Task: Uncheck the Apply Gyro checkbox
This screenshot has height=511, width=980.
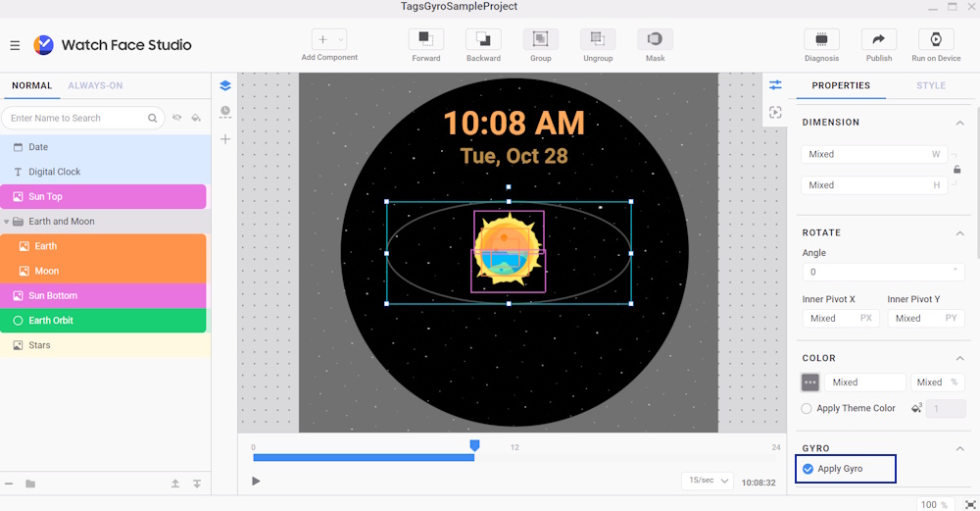Action: click(x=808, y=469)
